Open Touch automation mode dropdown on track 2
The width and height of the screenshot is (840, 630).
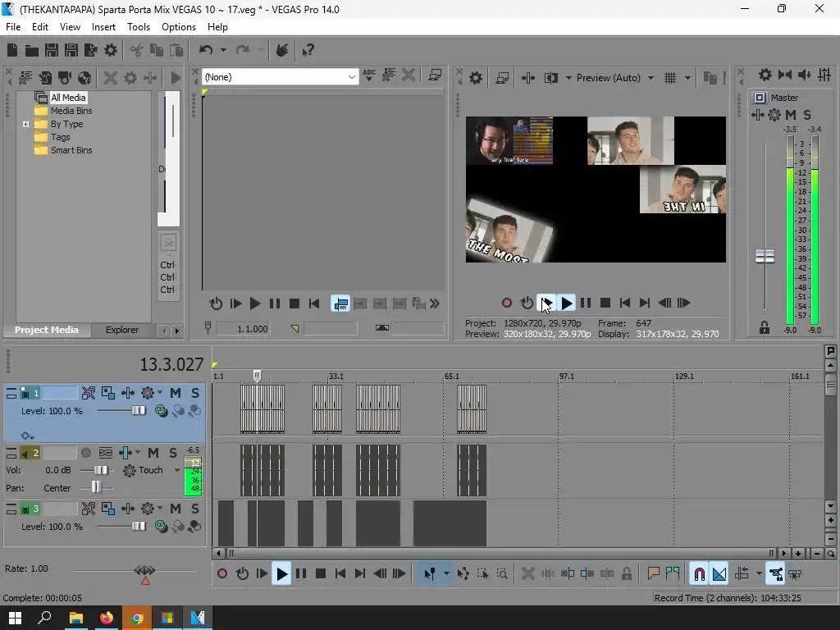tap(177, 470)
